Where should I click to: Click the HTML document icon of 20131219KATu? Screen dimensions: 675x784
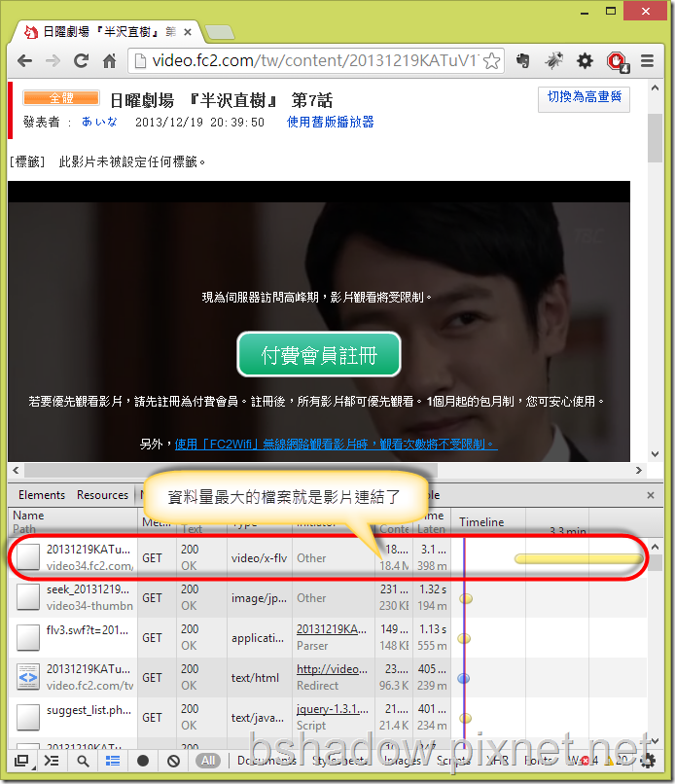pyautogui.click(x=28, y=678)
